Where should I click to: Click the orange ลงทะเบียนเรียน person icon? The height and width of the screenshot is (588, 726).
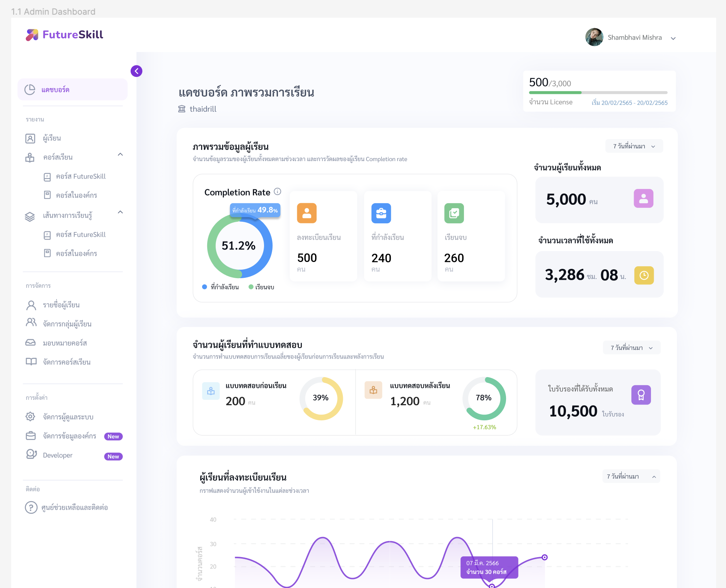tap(307, 213)
